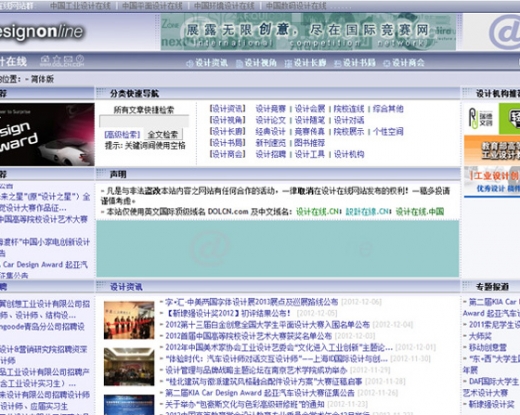
Task: Open 中国平面设计在线 top link
Action: pos(152,6)
